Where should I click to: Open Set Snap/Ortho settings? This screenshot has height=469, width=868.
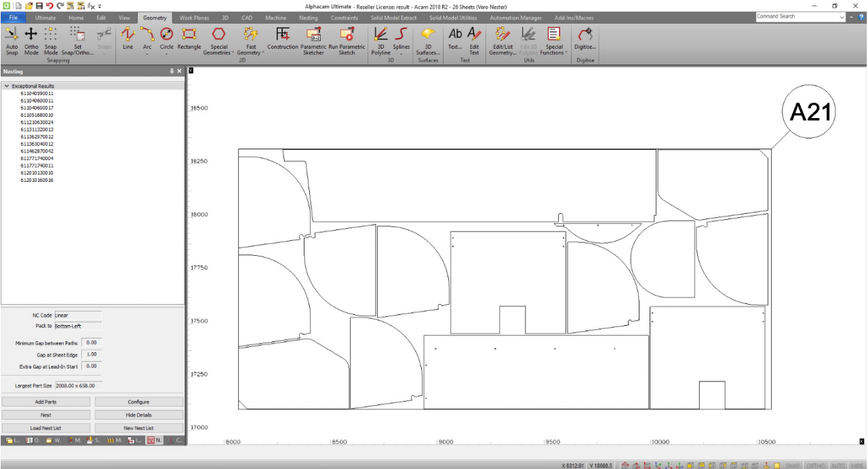[77, 41]
